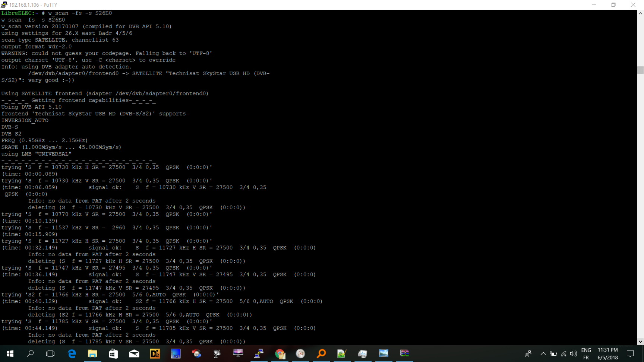This screenshot has height=362, width=644.
Task: Open taskbar Search magnifier
Action: (30, 353)
